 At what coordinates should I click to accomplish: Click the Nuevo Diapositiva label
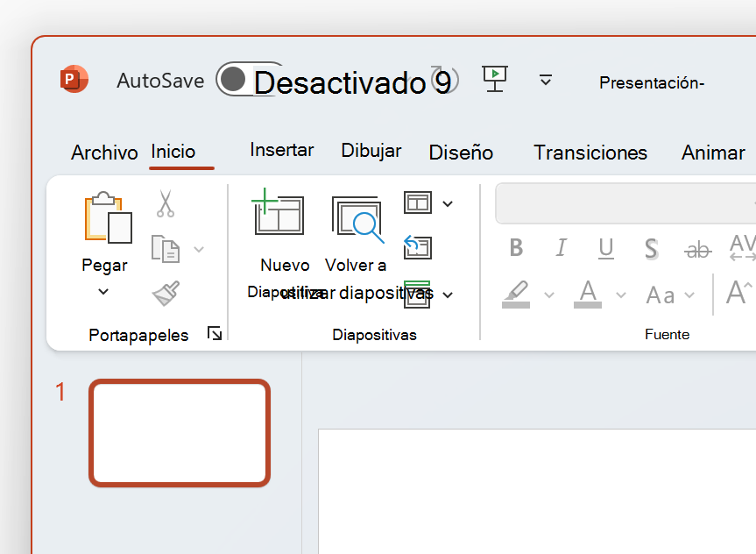point(285,279)
